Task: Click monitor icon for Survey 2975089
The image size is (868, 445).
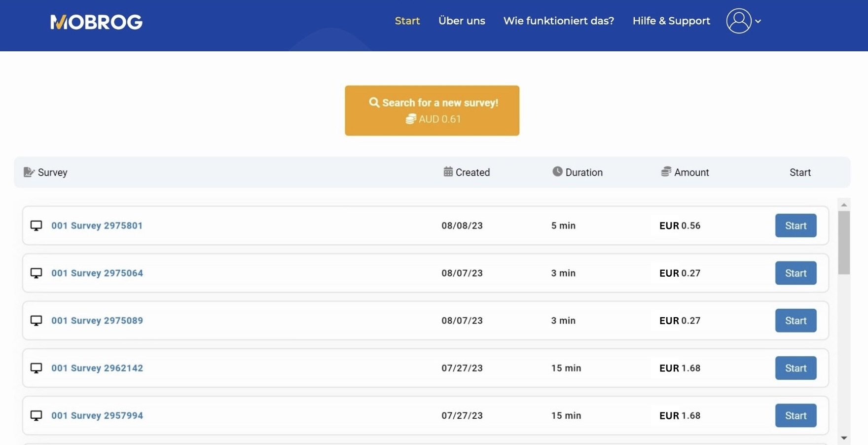Action: tap(36, 320)
